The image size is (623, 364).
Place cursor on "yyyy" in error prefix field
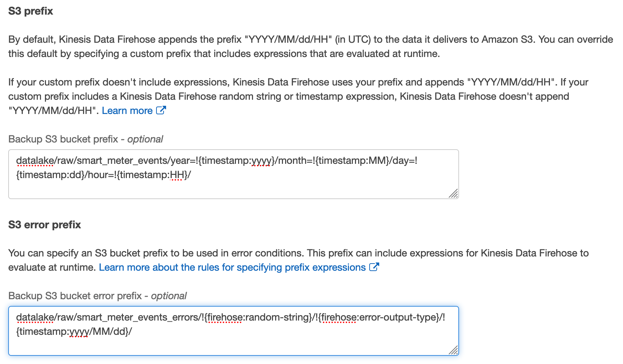(x=79, y=332)
